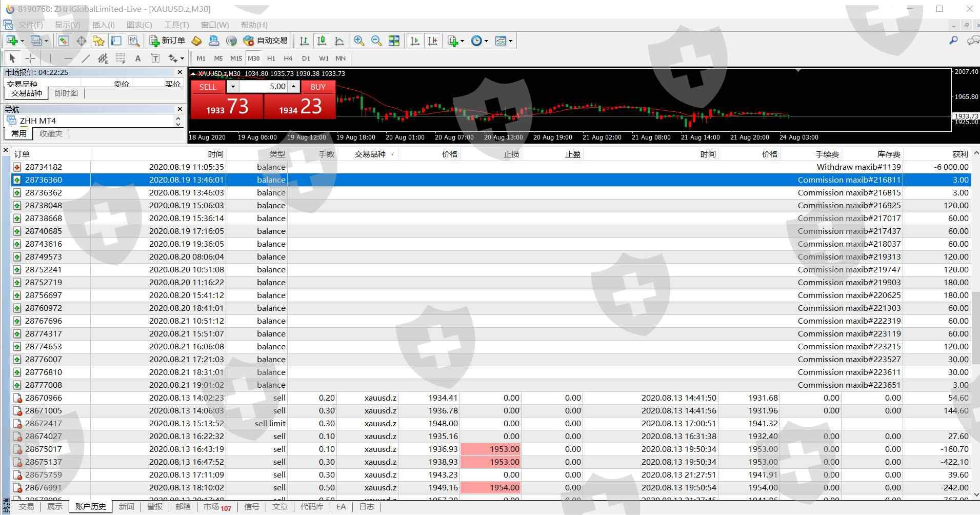980x515 pixels.
Task: Switch to the 交易 tab in terminal
Action: coord(26,507)
